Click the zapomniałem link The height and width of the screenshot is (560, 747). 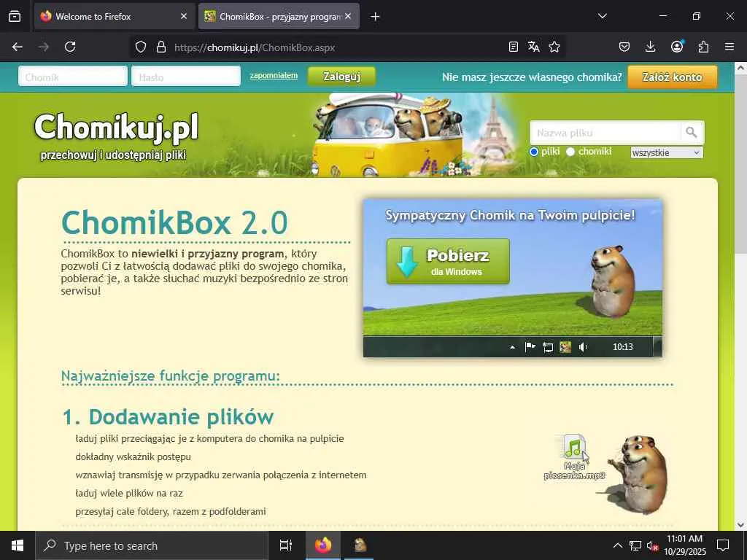274,76
